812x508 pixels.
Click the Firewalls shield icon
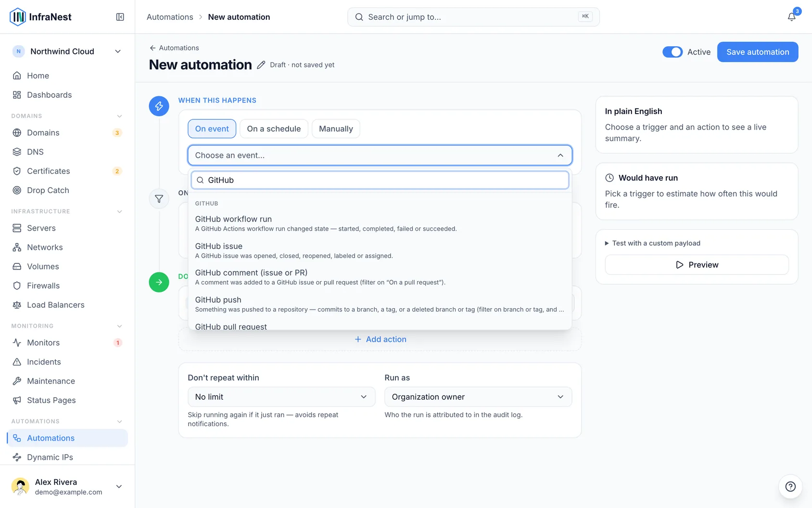[x=17, y=286]
